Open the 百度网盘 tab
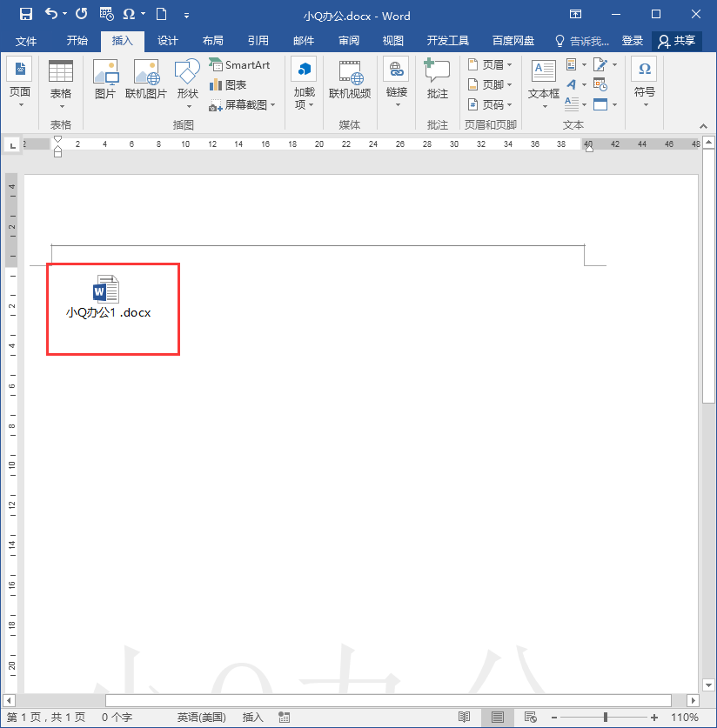Image resolution: width=717 pixels, height=728 pixels. point(513,41)
